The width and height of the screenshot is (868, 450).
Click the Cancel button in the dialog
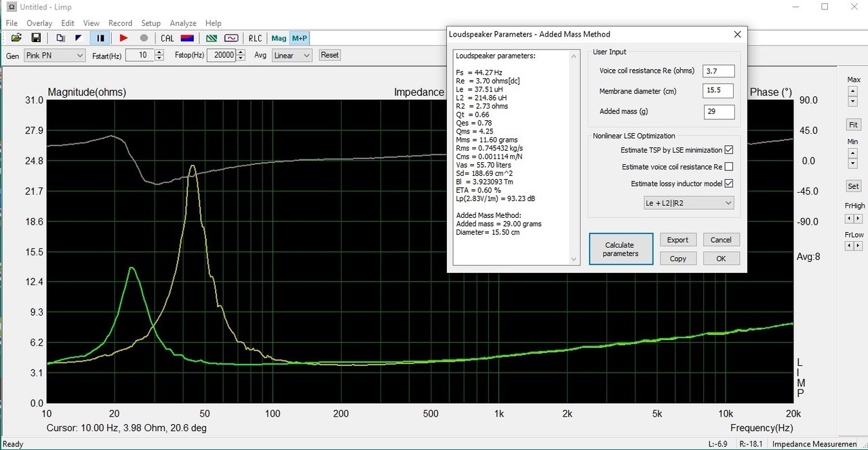click(x=721, y=240)
